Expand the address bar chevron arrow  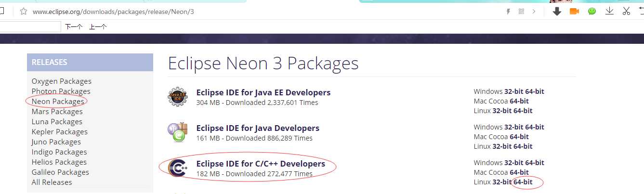coord(534,12)
